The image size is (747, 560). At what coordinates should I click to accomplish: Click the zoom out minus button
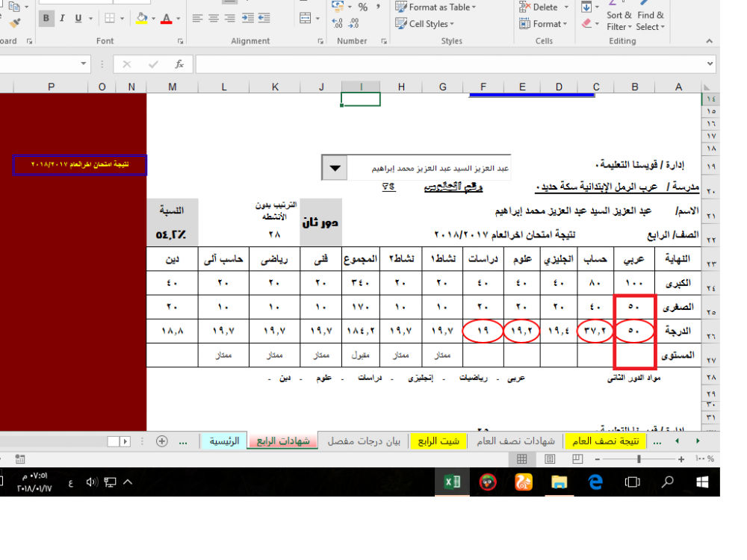pyautogui.click(x=597, y=459)
